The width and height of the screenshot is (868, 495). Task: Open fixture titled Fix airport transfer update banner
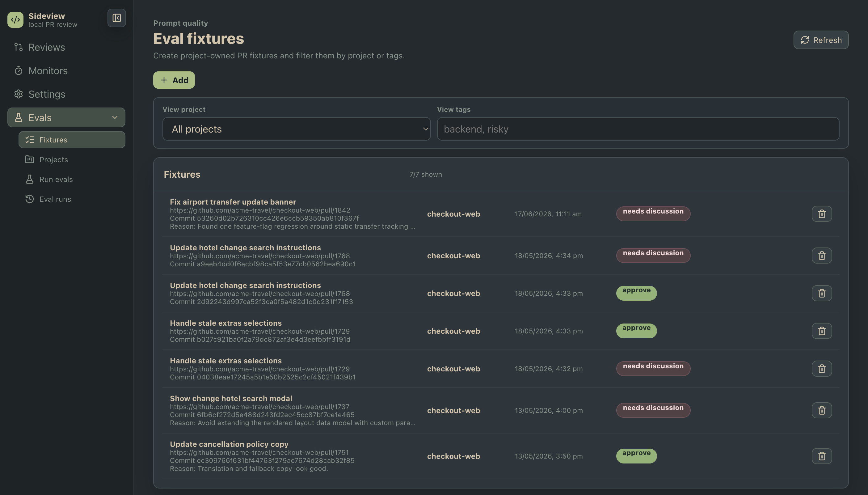click(x=233, y=202)
